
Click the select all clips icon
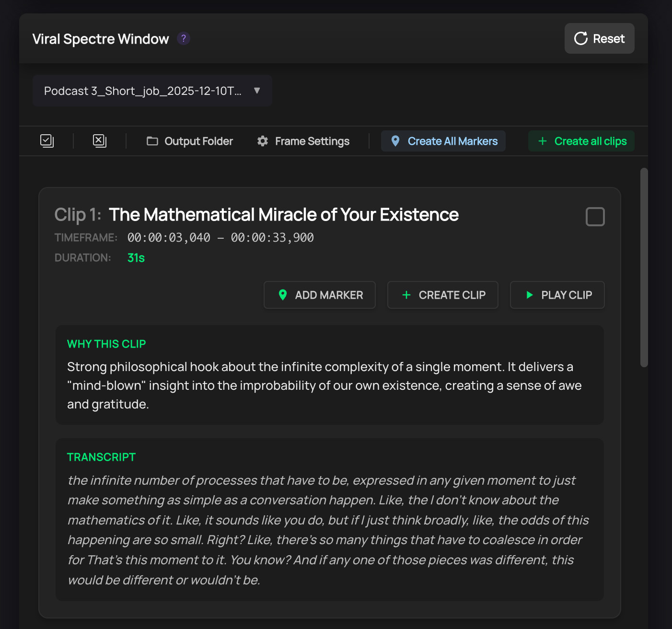tap(47, 141)
